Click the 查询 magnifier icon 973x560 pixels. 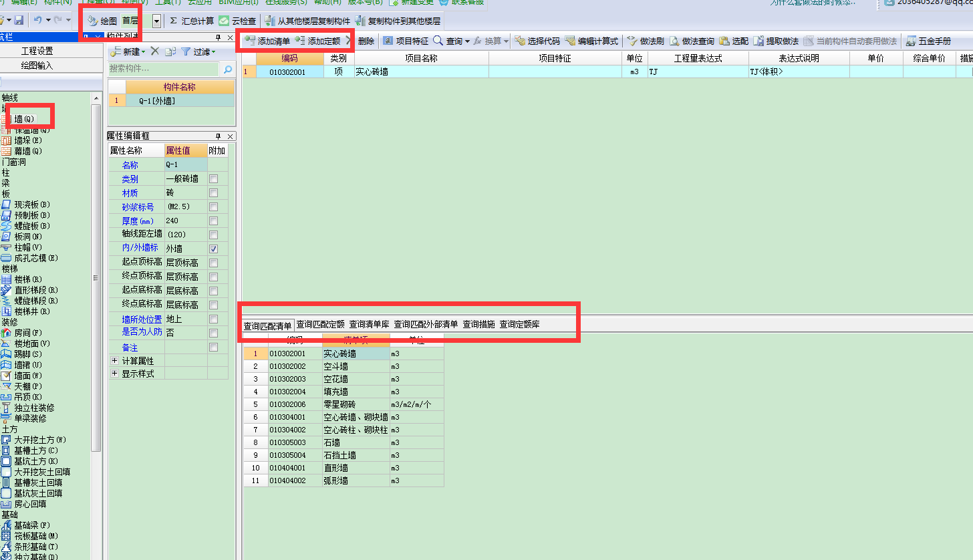438,41
